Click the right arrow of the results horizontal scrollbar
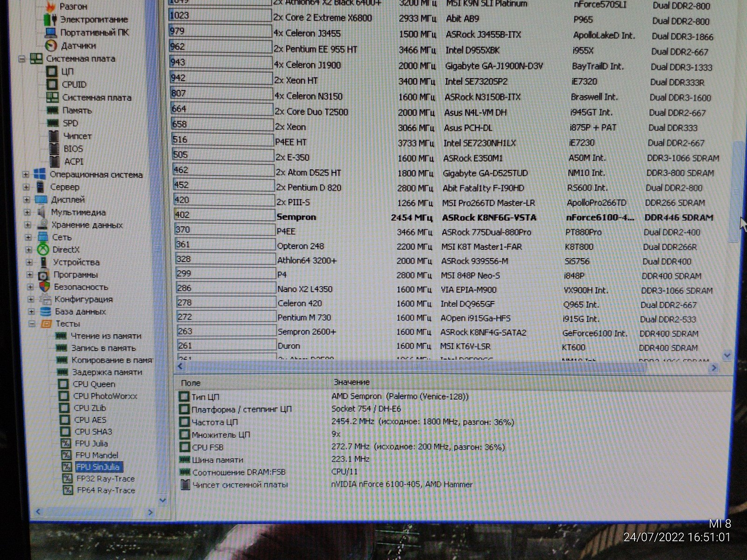The image size is (747, 560). [x=713, y=368]
